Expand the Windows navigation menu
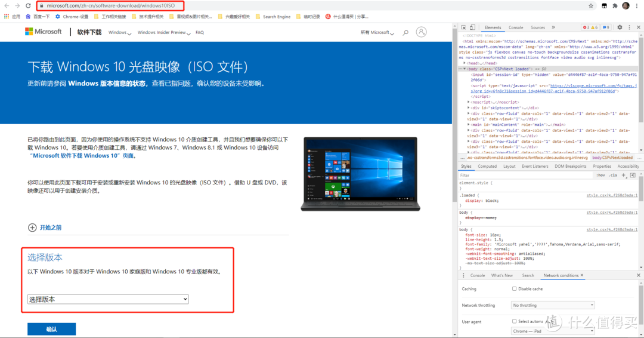Image resolution: width=644 pixels, height=338 pixels. 119,32
